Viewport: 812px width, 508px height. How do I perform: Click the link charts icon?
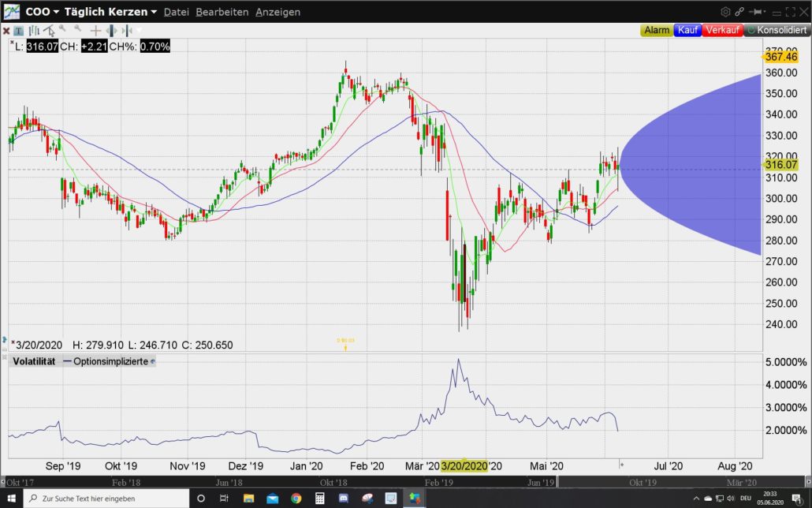(x=739, y=11)
